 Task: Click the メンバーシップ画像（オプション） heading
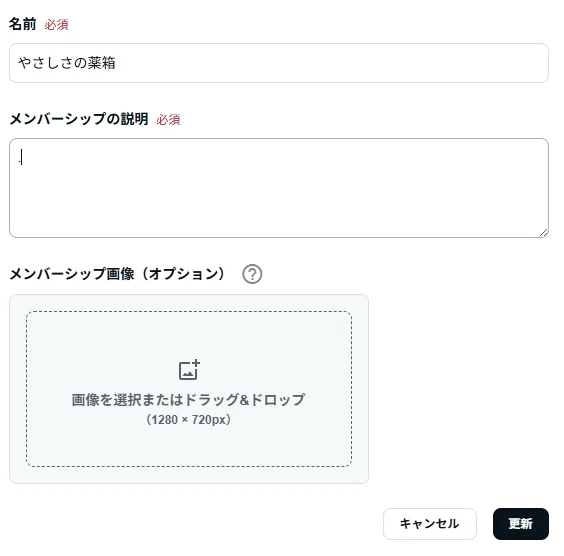pos(118,274)
